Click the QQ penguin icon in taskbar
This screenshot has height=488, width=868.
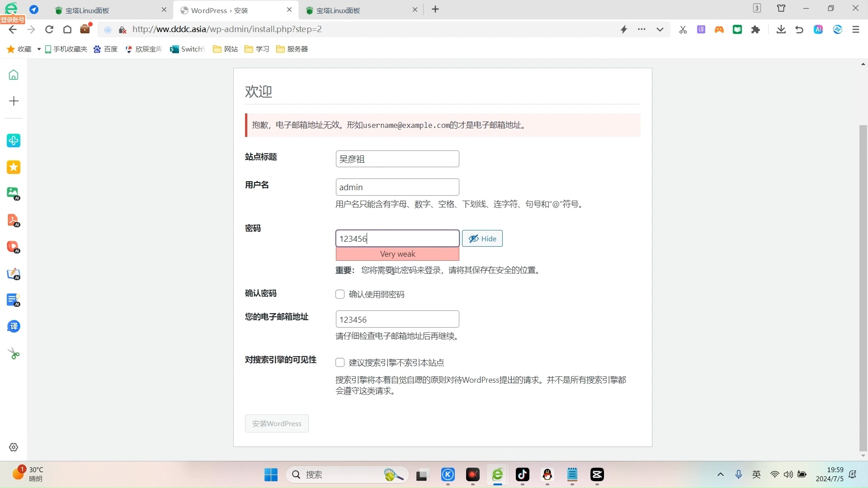pos(547,475)
